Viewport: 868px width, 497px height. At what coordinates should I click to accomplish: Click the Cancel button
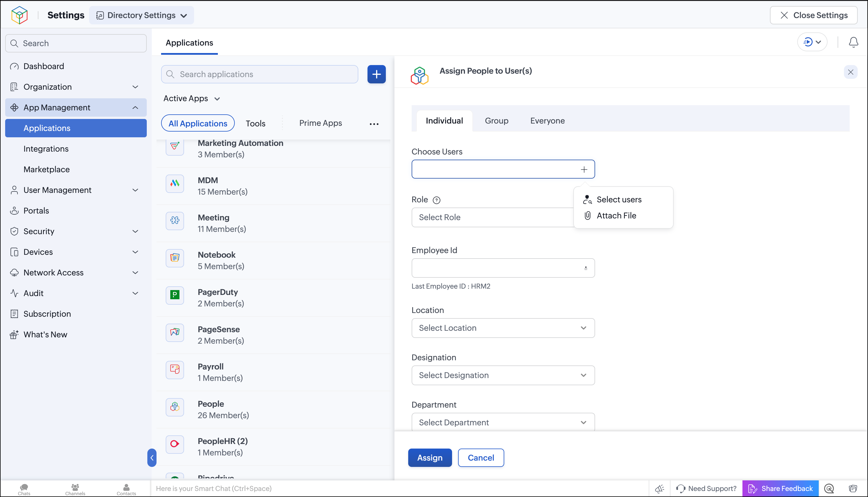pos(481,458)
